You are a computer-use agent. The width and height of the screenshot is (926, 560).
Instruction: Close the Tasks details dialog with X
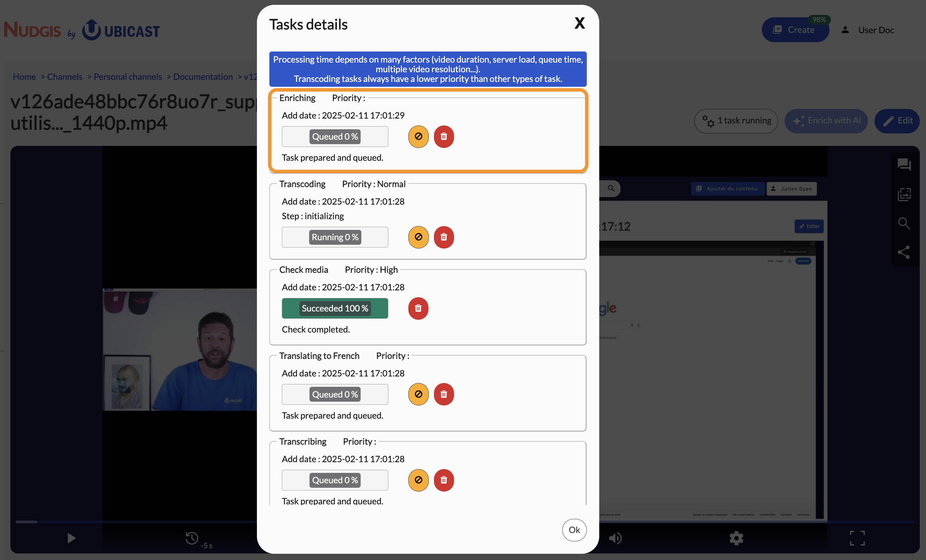click(x=580, y=23)
